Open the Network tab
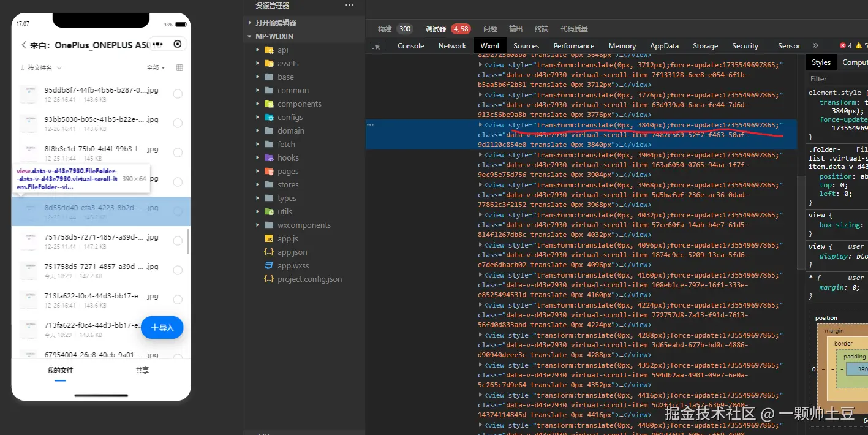 point(452,46)
